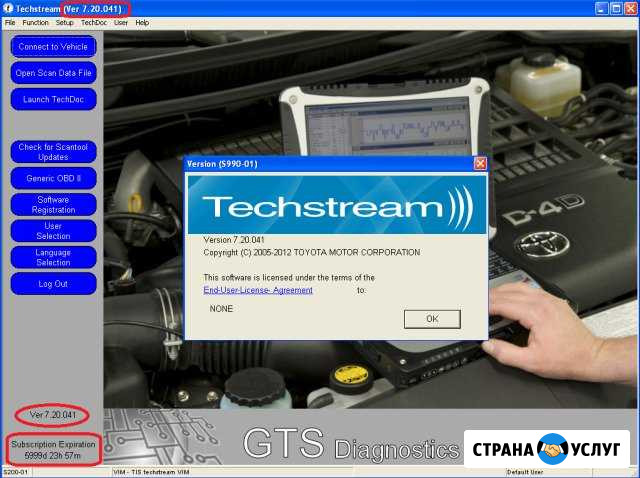Maximize the Techstream window
This screenshot has height=478, width=640.
pos(616,9)
